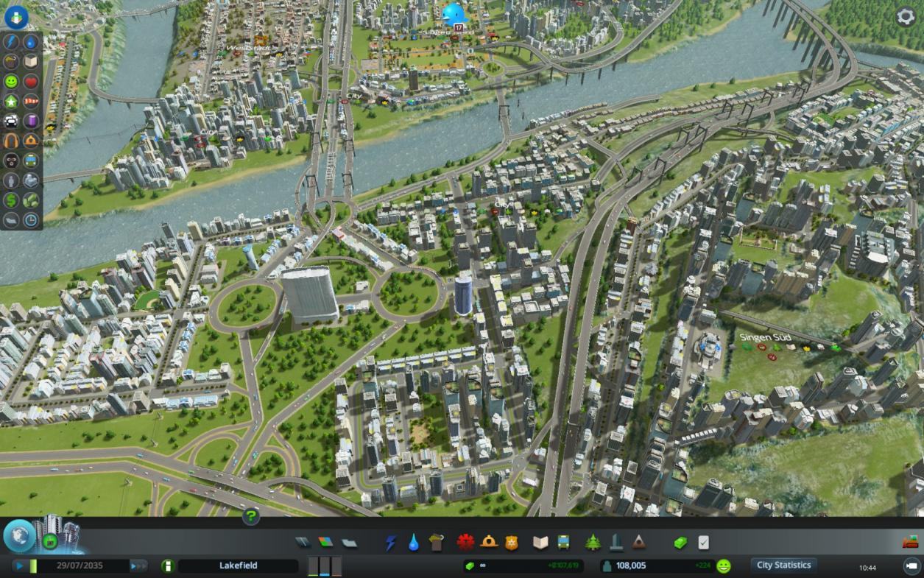Toggle the simulation play/pause button
The width and height of the screenshot is (924, 578).
pos(20,566)
